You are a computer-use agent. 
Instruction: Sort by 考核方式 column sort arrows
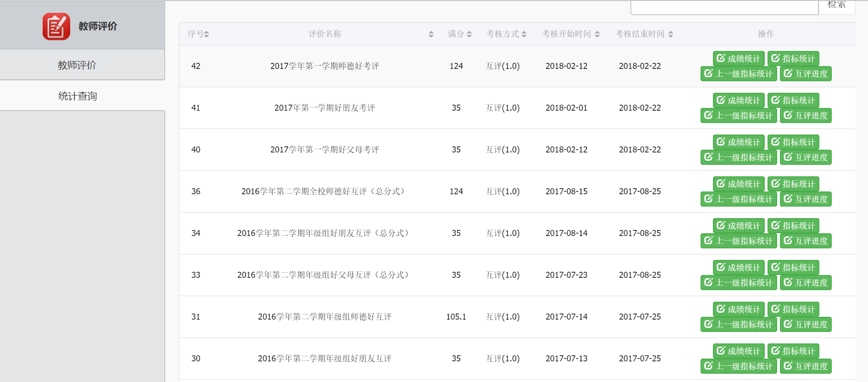[524, 34]
